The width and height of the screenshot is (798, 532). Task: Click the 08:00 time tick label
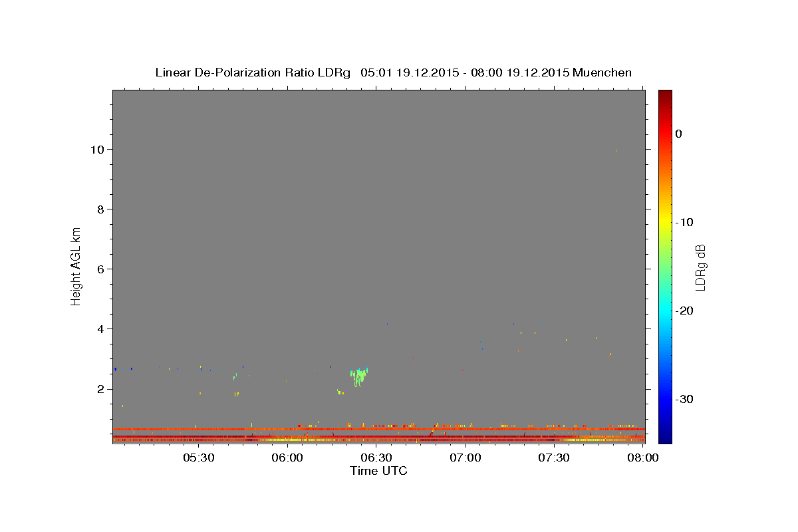(x=643, y=458)
